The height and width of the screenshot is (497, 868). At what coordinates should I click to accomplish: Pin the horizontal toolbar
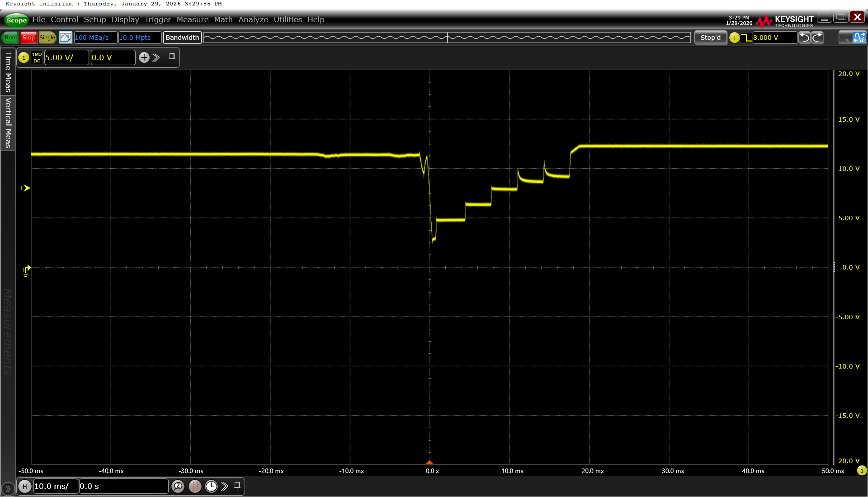(x=237, y=486)
